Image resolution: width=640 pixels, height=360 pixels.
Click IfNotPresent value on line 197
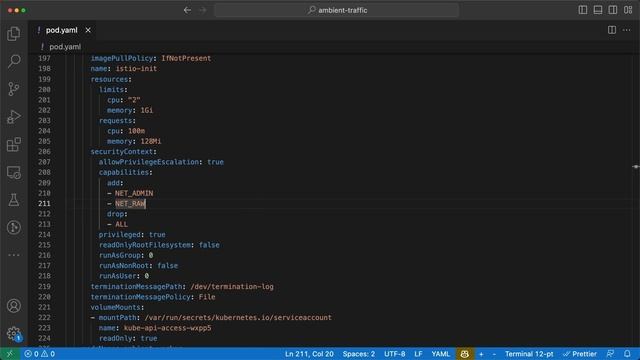[186, 58]
